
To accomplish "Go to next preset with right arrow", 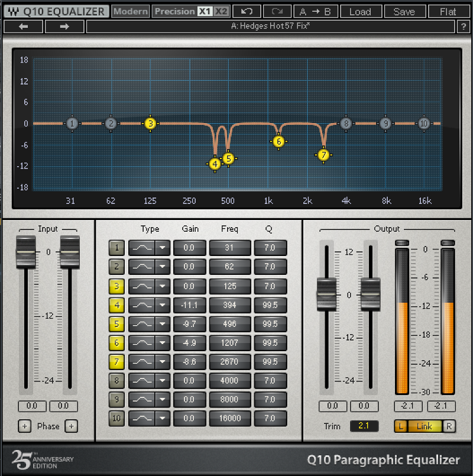I will click(64, 27).
